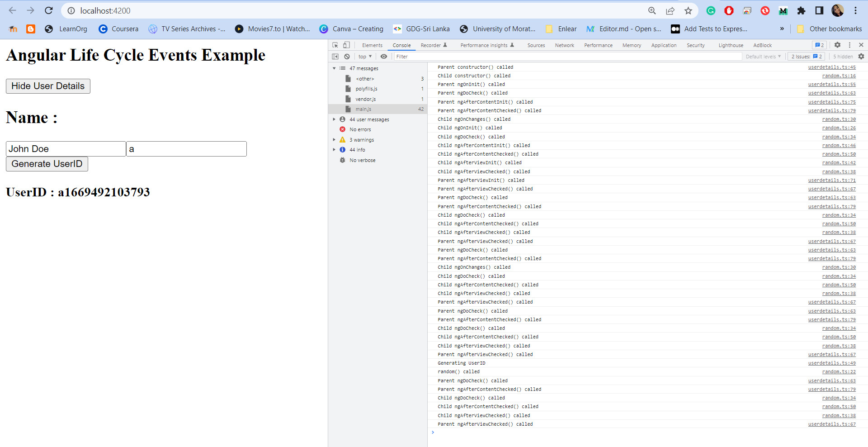This screenshot has width=868, height=447.
Task: Open the messages badge showing 2 in DevTools tab bar
Action: tap(819, 45)
